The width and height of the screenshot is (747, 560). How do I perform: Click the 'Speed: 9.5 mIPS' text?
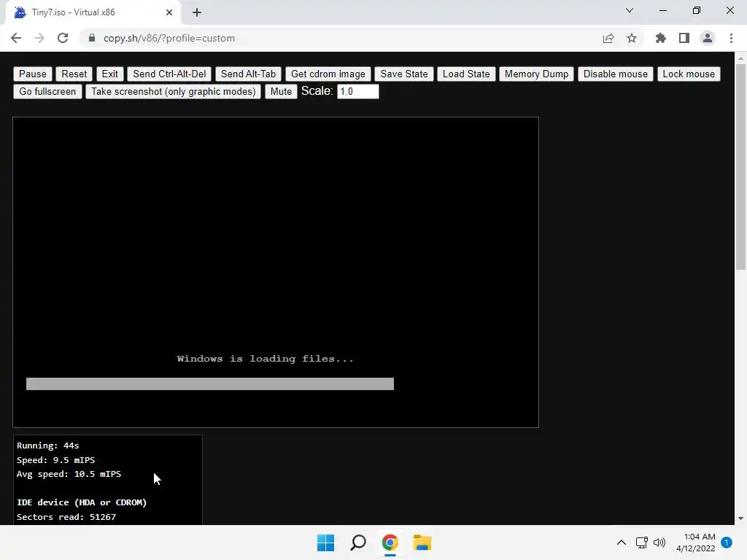[55, 460]
